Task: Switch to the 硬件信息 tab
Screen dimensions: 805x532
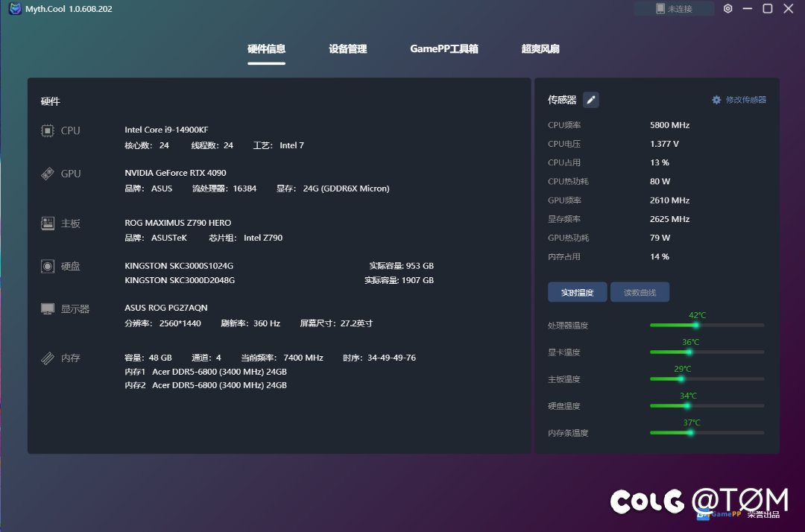Action: (266, 49)
